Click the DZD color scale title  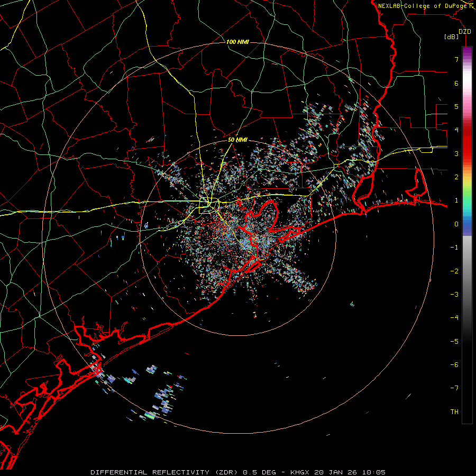(465, 32)
